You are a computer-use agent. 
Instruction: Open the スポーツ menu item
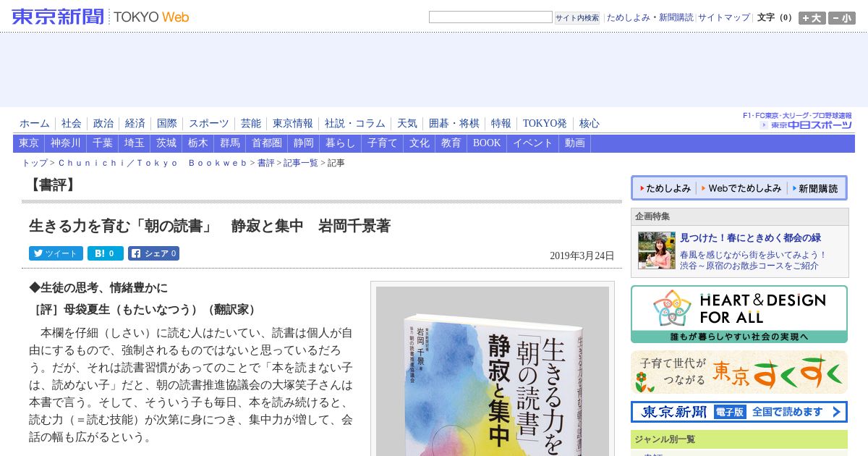(x=209, y=123)
